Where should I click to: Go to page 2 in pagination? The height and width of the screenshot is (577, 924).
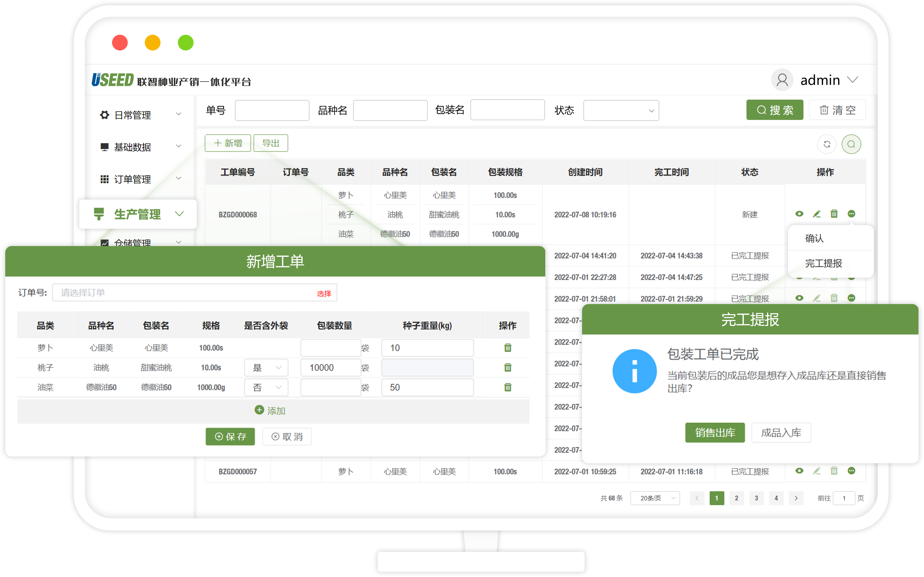(x=737, y=498)
